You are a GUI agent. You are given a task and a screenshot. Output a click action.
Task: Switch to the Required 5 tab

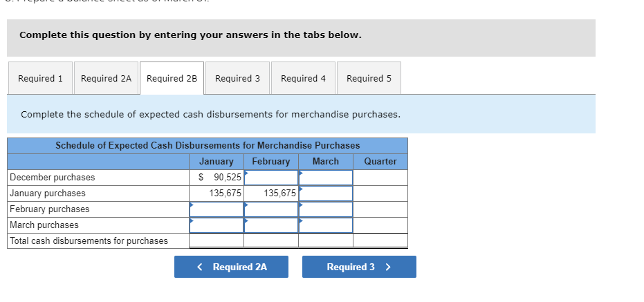tap(369, 78)
